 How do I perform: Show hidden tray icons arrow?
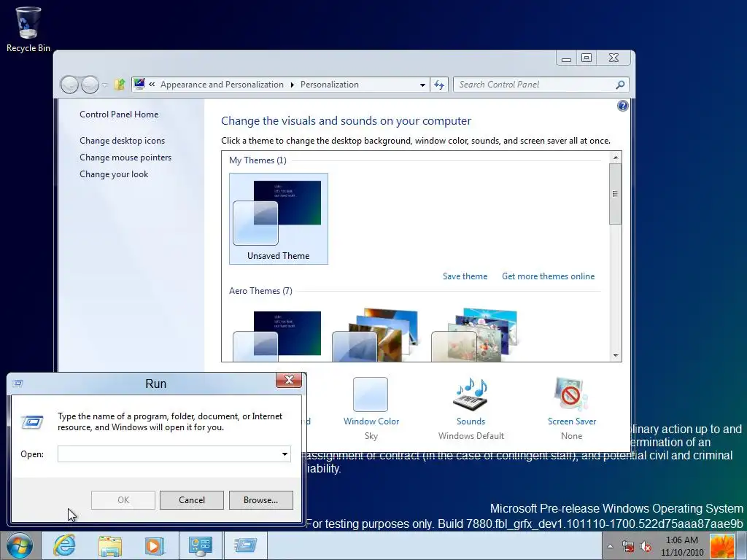click(x=610, y=546)
